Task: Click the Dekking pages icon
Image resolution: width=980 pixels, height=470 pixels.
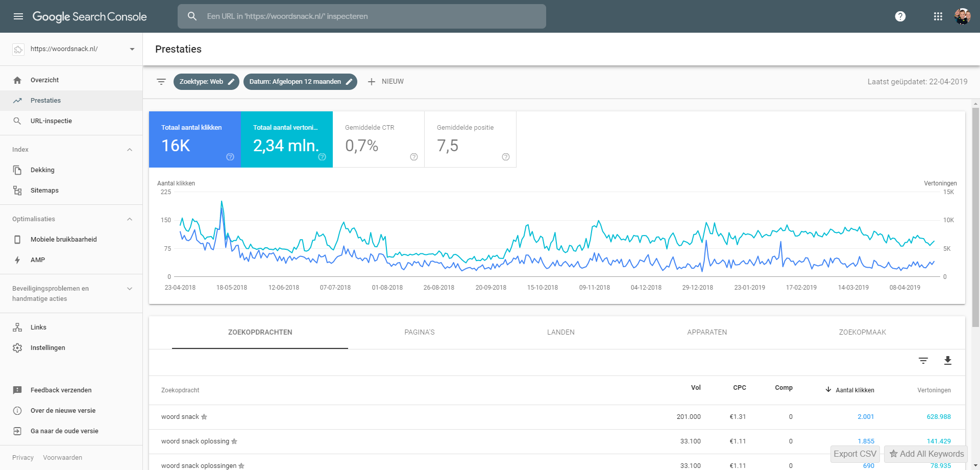Action: point(17,170)
